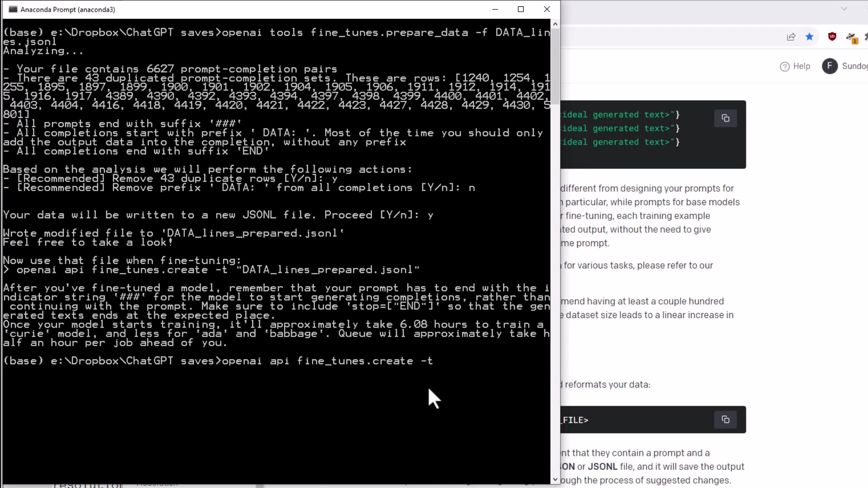Click the 'reformats your data:' browser text
868x488 pixels.
click(608, 385)
